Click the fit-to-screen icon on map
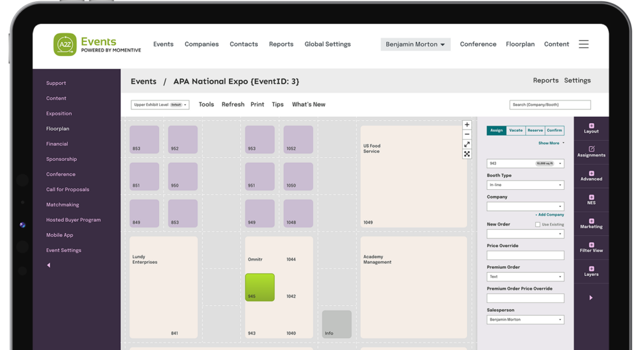Image resolution: width=644 pixels, height=350 pixels. pos(467,155)
